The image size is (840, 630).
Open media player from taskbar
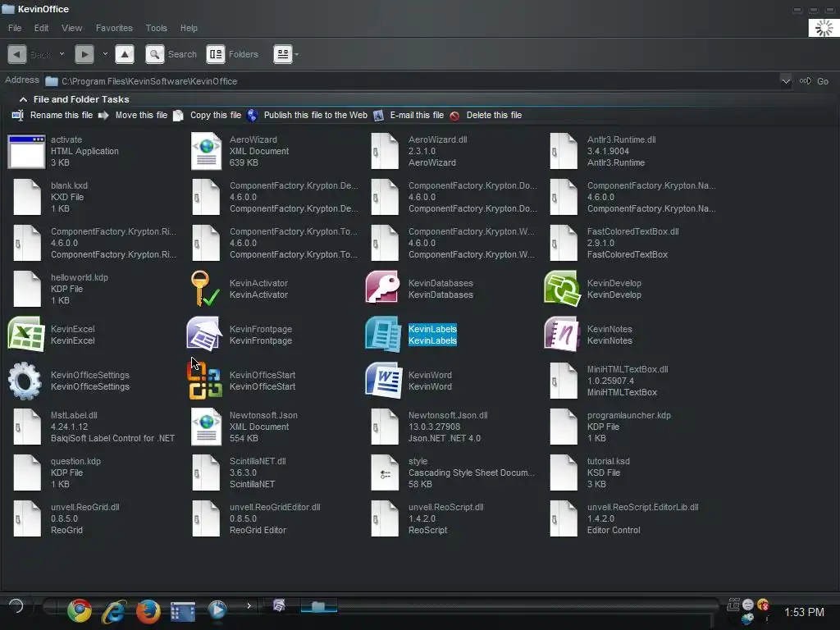tap(217, 609)
